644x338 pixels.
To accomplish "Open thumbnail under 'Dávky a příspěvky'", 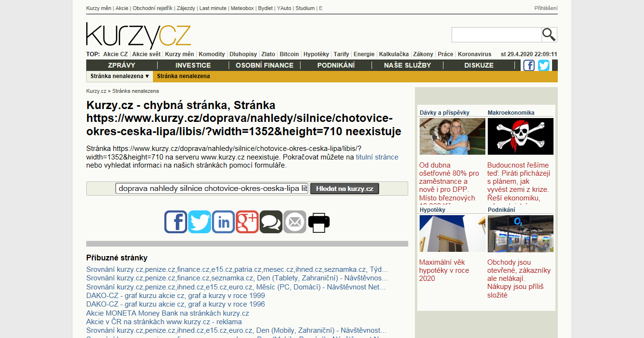I will pos(452,137).
